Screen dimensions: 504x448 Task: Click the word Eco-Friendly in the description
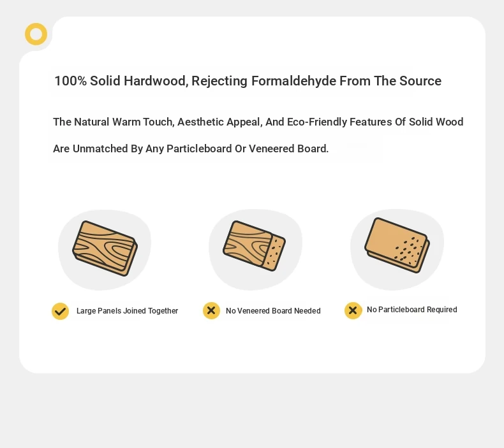(316, 122)
